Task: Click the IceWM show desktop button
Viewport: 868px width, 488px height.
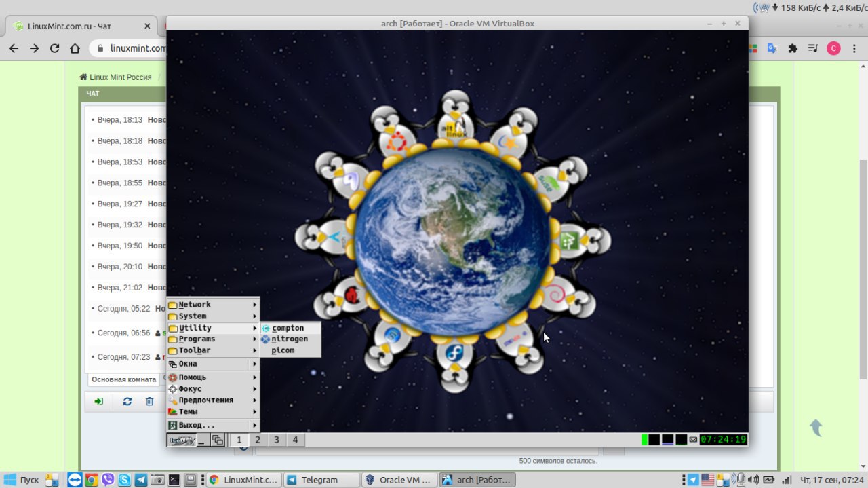Action: (x=203, y=440)
